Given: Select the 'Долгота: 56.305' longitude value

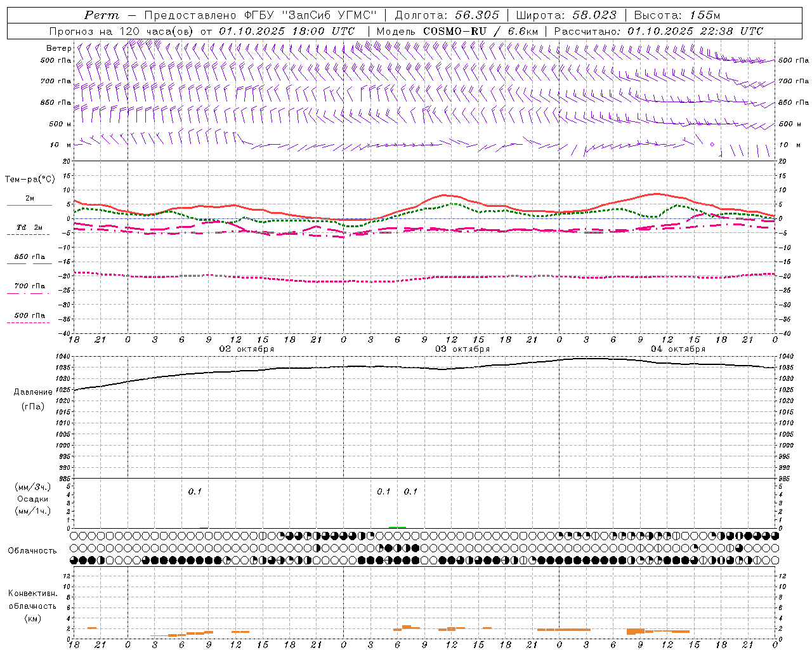Looking at the screenshot, I should 447,15.
